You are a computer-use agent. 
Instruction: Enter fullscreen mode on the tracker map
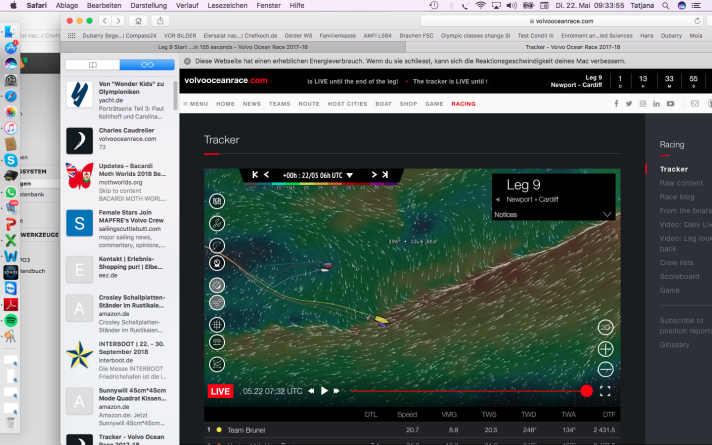pos(605,391)
